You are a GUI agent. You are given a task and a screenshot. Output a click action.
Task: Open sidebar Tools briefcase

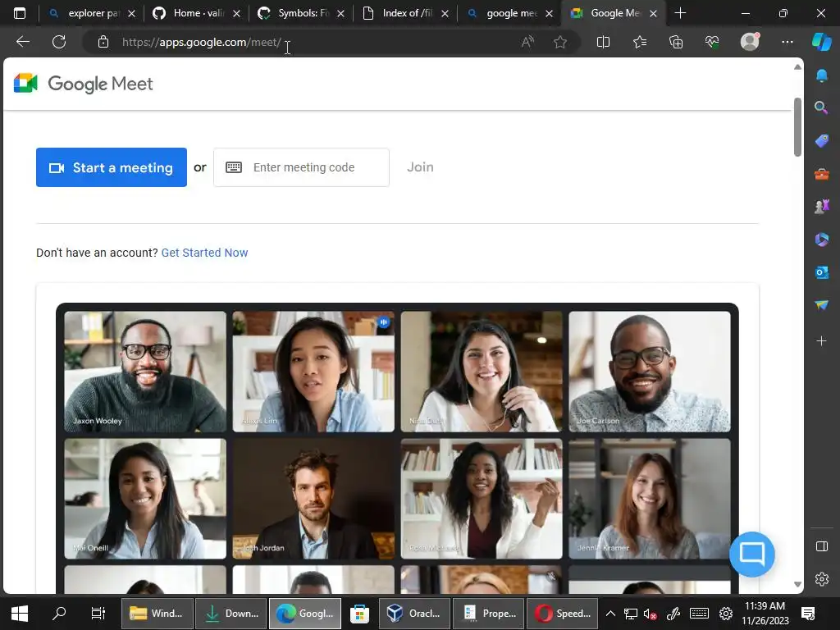(x=821, y=174)
